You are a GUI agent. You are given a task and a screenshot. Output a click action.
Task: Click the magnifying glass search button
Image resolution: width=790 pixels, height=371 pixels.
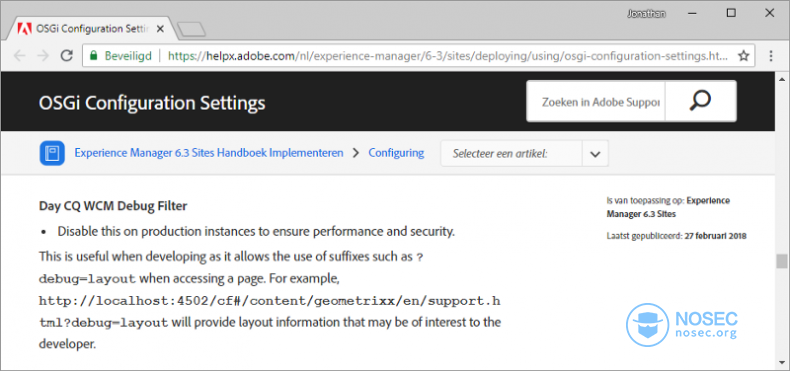pos(700,101)
